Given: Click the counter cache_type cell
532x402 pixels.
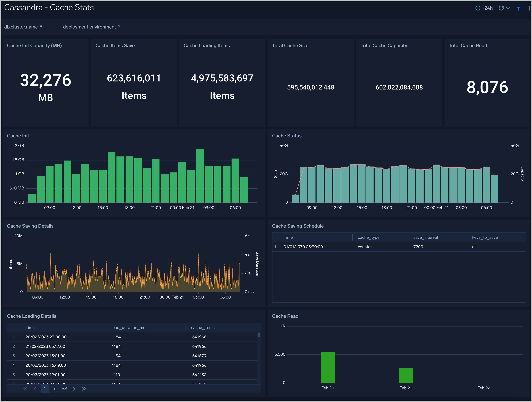Looking at the screenshot, I should point(365,247).
